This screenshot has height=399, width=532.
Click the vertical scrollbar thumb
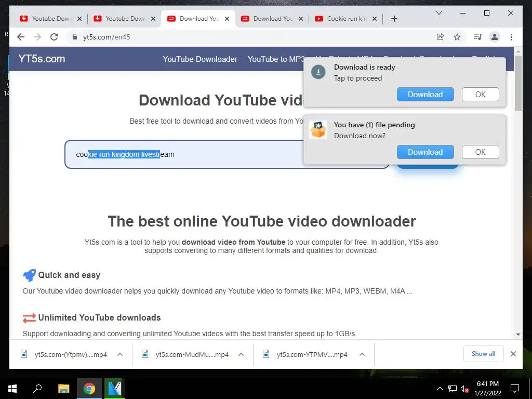click(518, 84)
